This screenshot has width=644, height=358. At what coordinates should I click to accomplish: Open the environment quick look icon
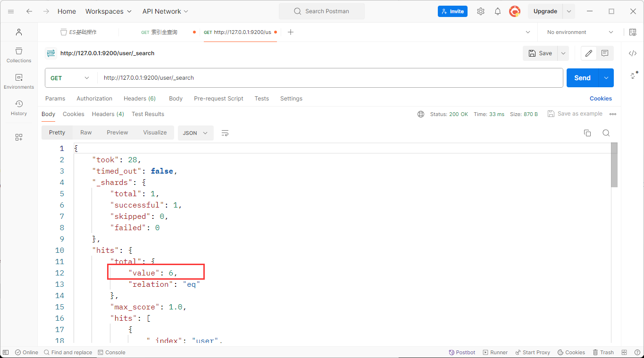633,32
